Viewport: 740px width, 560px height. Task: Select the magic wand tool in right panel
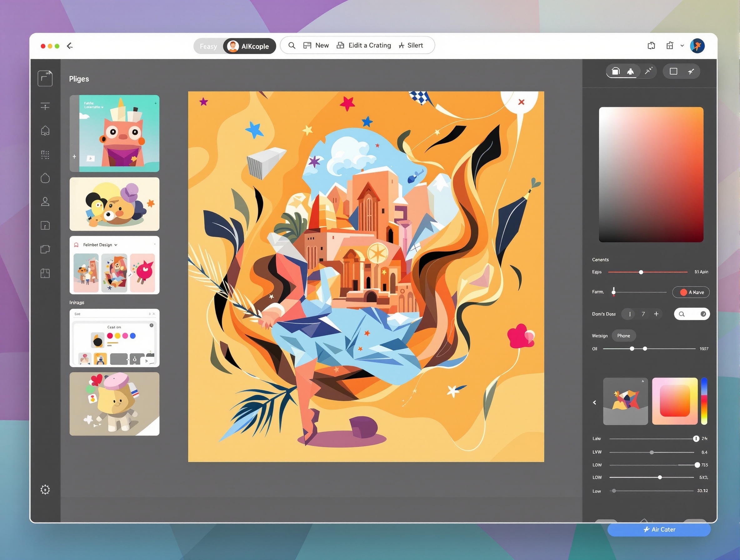point(648,71)
